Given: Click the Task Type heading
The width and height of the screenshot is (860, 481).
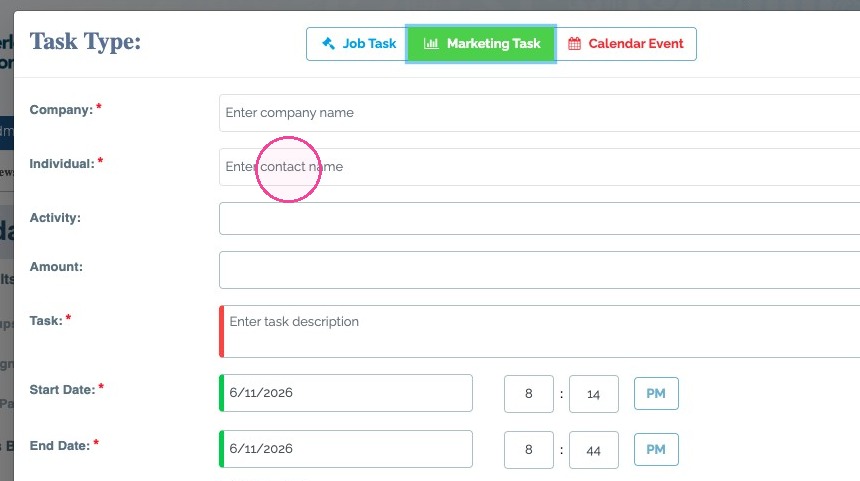Looking at the screenshot, I should [85, 42].
